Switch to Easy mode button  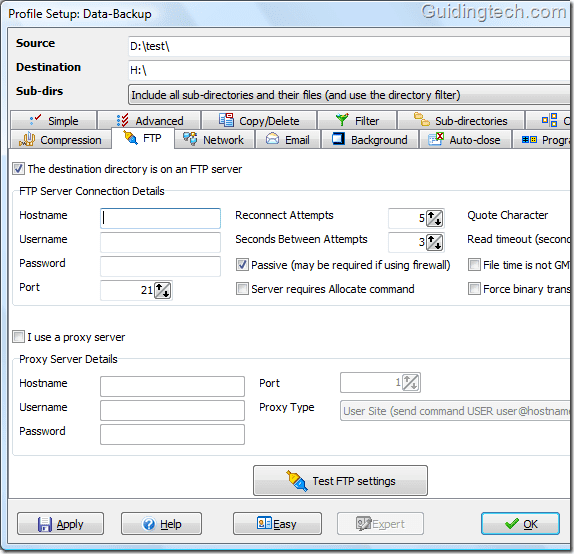pos(277,524)
